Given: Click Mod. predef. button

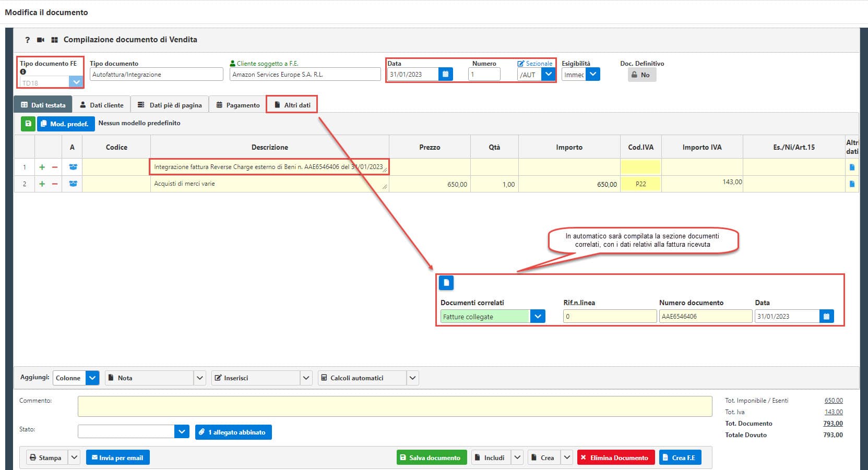Looking at the screenshot, I should [66, 124].
